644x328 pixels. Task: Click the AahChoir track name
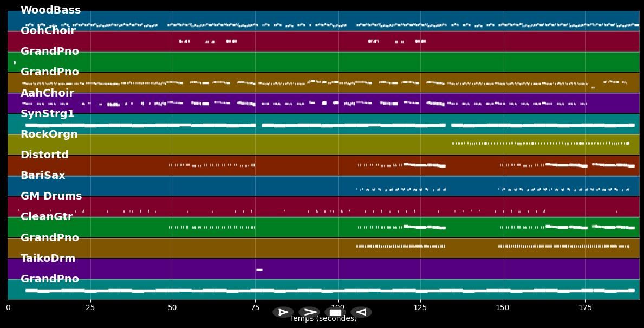[47, 93]
